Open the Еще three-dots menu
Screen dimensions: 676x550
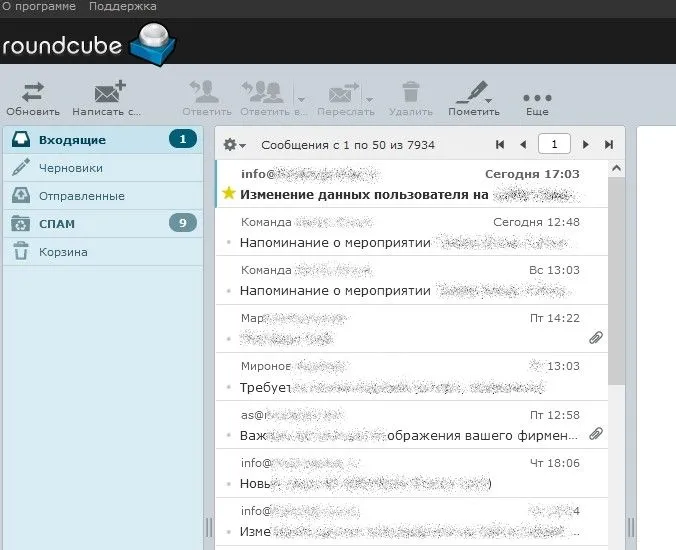click(x=537, y=97)
